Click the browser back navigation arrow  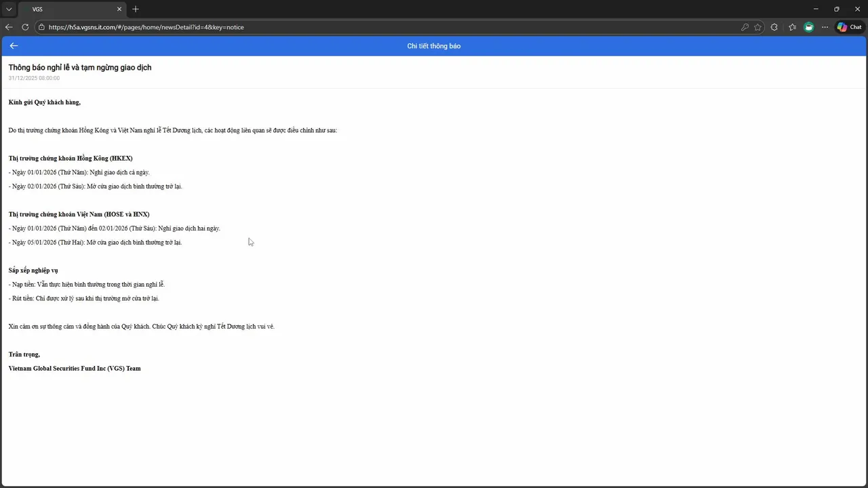pos(9,27)
